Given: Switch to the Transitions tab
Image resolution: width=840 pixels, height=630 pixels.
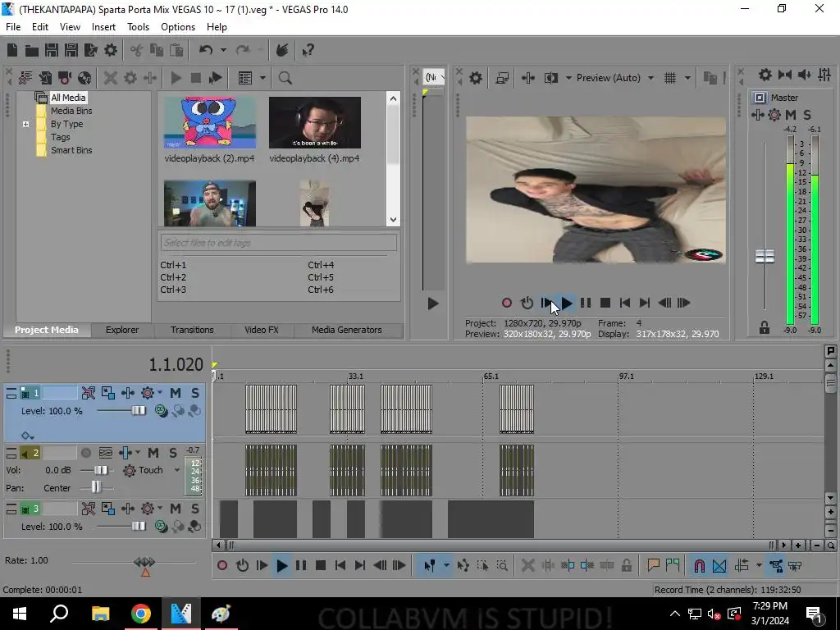Looking at the screenshot, I should tap(192, 330).
